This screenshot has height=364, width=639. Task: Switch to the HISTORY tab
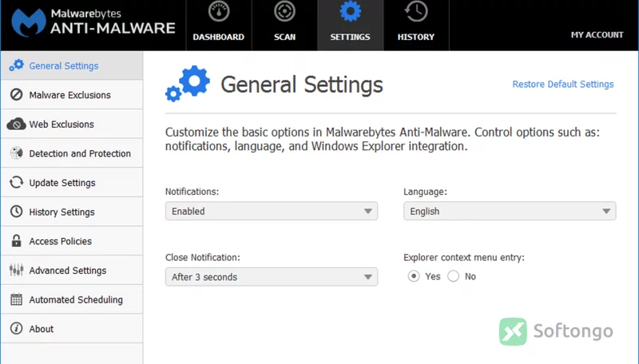pyautogui.click(x=416, y=26)
